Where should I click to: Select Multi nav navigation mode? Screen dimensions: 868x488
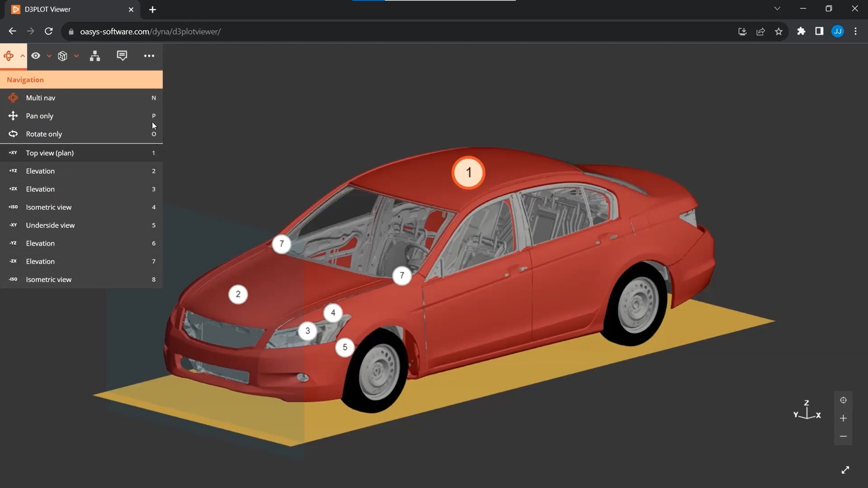tap(81, 98)
